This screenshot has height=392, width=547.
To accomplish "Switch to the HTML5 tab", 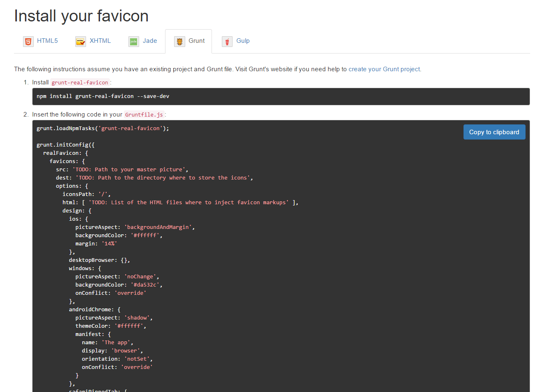I will pyautogui.click(x=47, y=40).
